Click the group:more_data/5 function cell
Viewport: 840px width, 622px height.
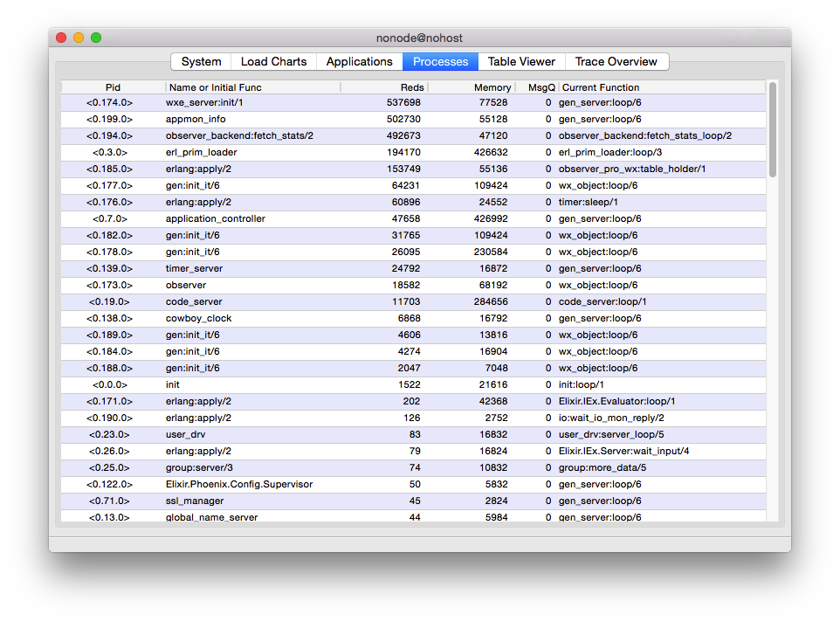(x=602, y=467)
